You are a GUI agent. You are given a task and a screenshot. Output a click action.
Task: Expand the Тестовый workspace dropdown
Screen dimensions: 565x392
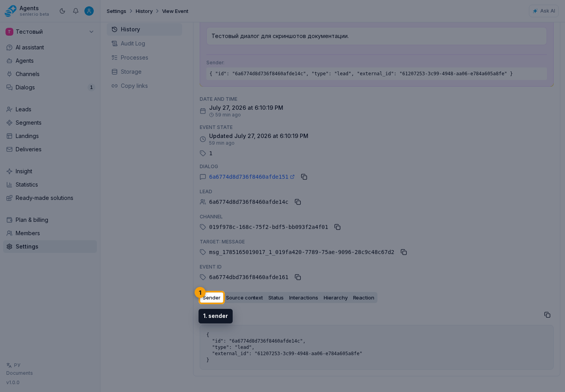point(50,32)
